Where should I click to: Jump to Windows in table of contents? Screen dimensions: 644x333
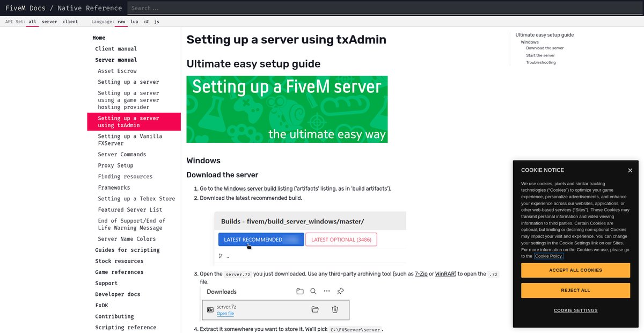tap(530, 42)
